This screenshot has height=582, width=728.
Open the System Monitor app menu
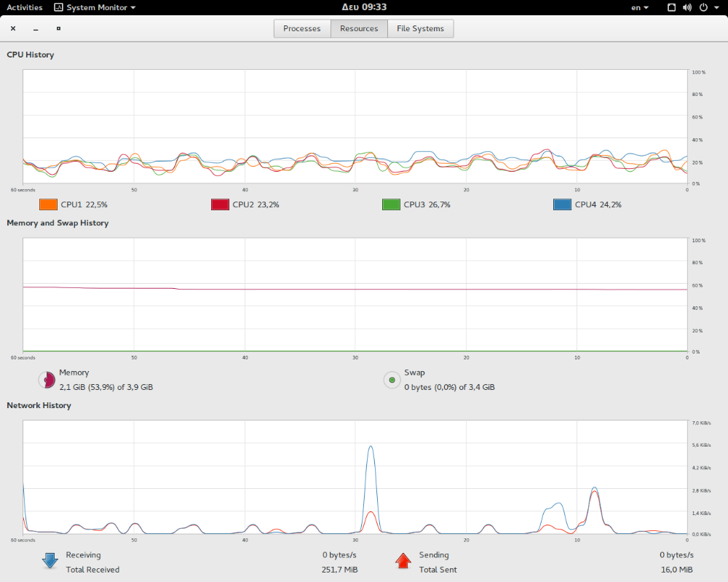(95, 7)
